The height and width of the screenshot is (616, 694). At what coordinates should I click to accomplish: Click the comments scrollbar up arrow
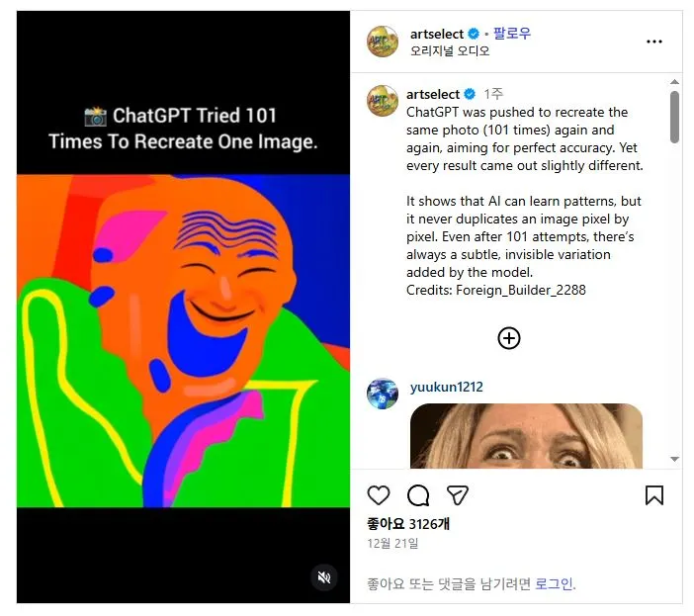click(674, 82)
